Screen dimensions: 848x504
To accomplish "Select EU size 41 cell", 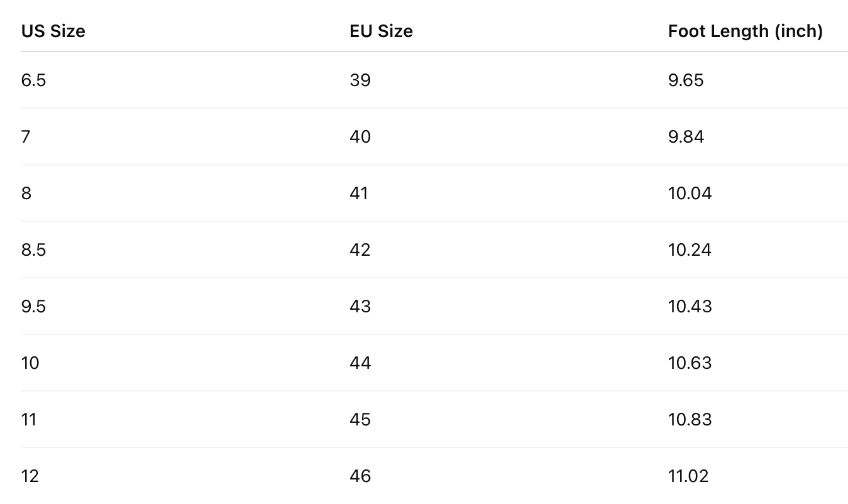I will tap(359, 194).
